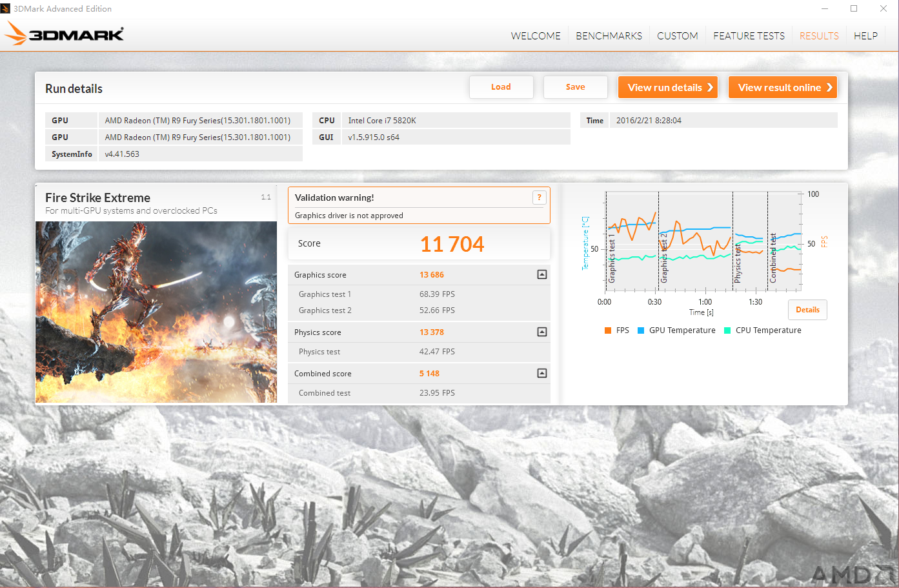Click the Load button
899x588 pixels.
click(501, 87)
